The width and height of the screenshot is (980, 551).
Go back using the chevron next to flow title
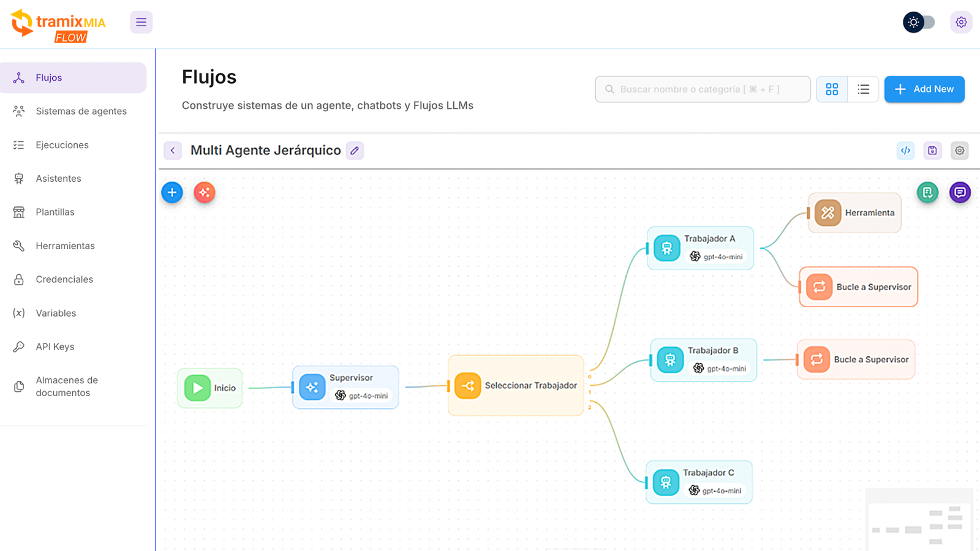(172, 150)
